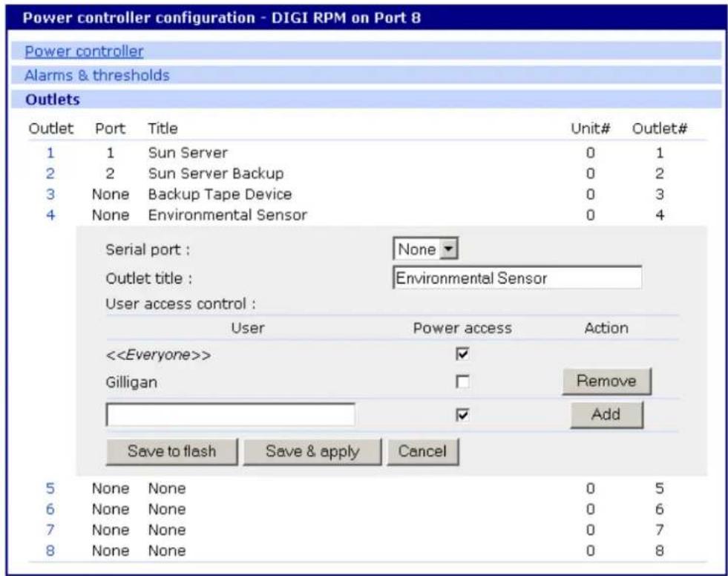Enable Power access for Gilligan
This screenshot has width=728, height=576.
click(462, 382)
